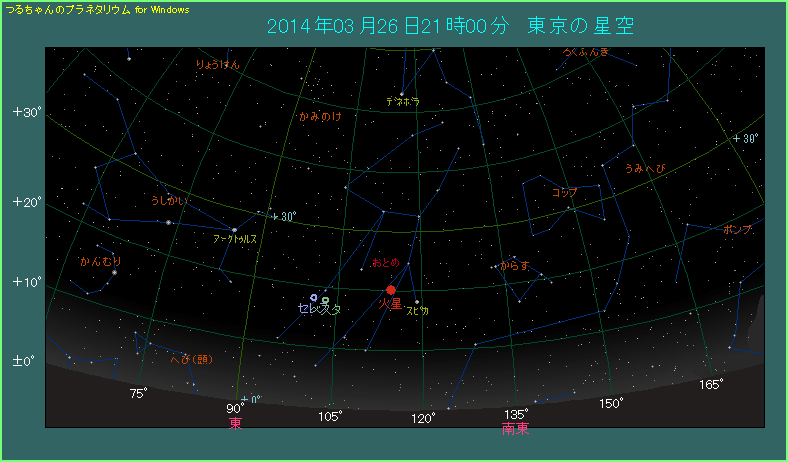Click the りょうけん constellation label
This screenshot has height=462, width=788.
pos(218,64)
